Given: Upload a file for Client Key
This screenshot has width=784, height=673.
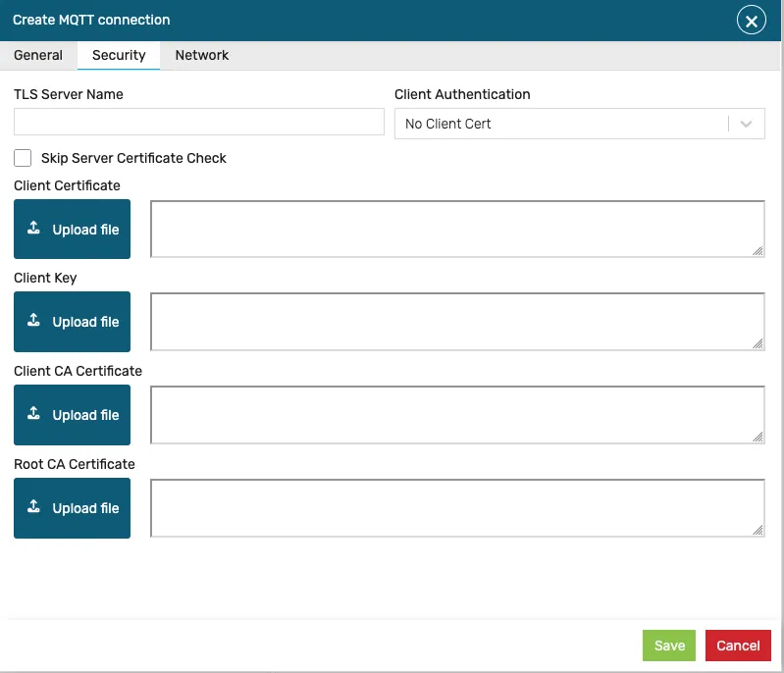Looking at the screenshot, I should 72,322.
